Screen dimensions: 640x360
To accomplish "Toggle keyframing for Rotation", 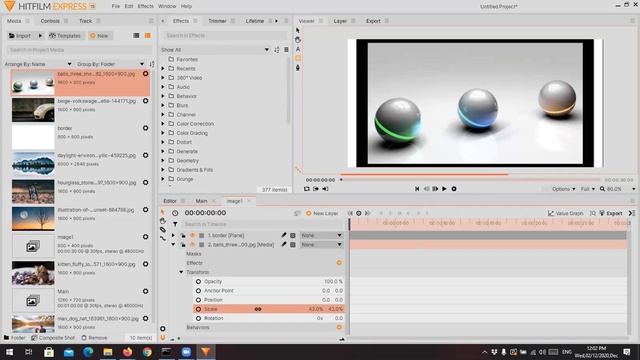I will pos(198,318).
